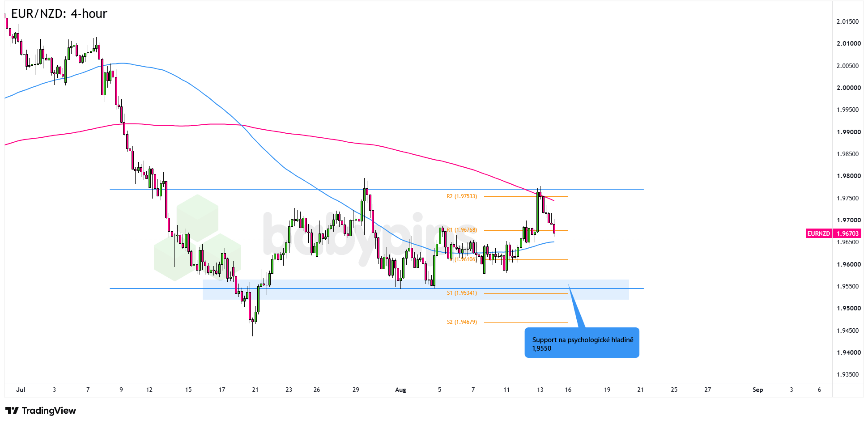Click the 1.98500 price axis label
This screenshot has width=868, height=424.
[x=848, y=154]
